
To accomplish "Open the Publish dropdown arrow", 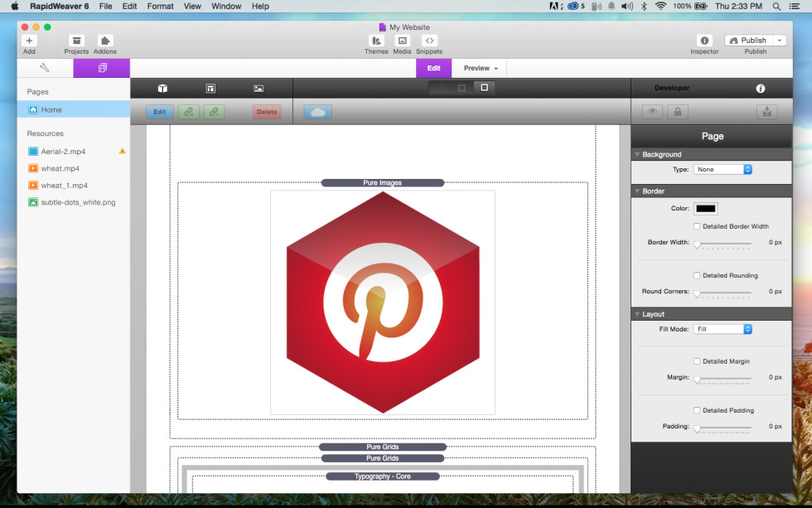I will tap(780, 41).
